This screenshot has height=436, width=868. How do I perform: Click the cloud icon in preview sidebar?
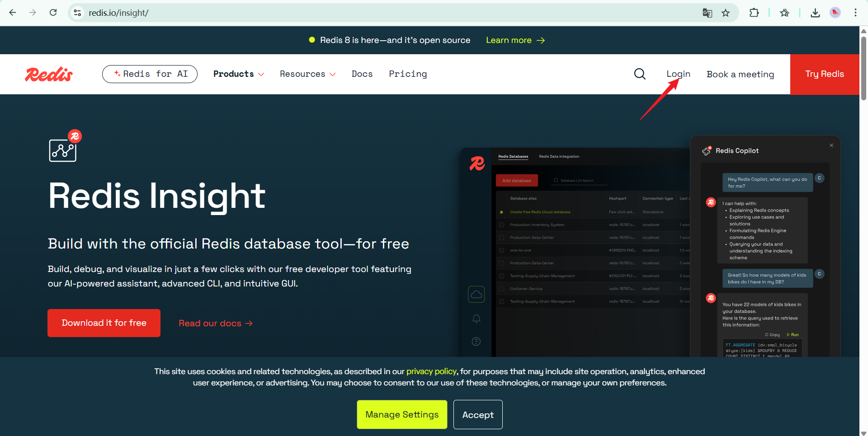[x=476, y=295]
